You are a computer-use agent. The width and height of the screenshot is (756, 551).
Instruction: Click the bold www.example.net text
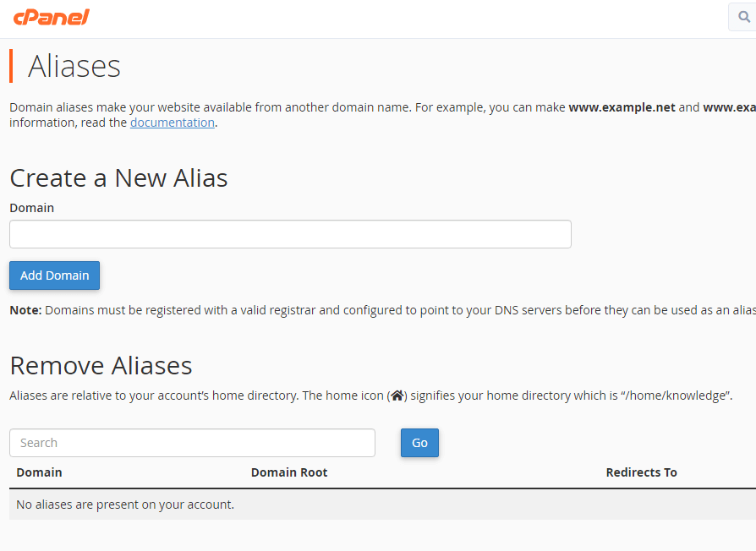pyautogui.click(x=622, y=107)
